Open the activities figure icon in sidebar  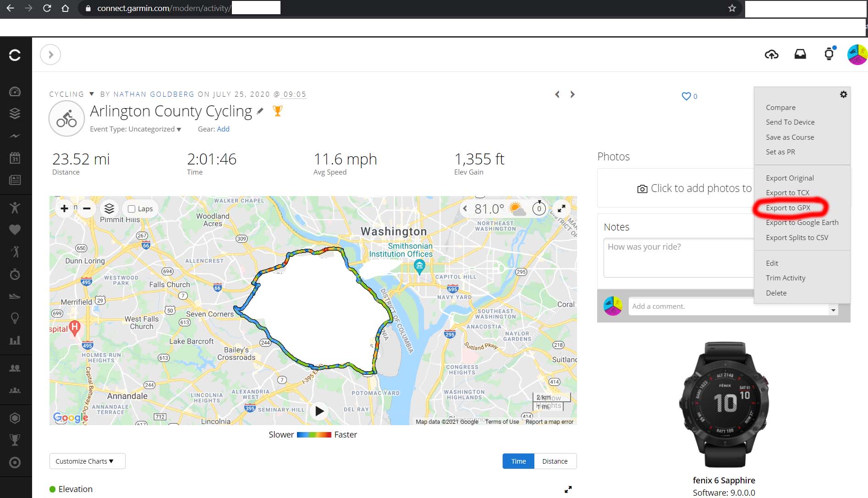15,208
